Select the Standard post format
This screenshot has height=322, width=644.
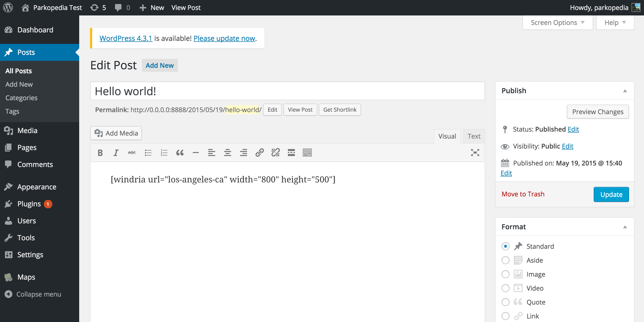pyautogui.click(x=506, y=246)
